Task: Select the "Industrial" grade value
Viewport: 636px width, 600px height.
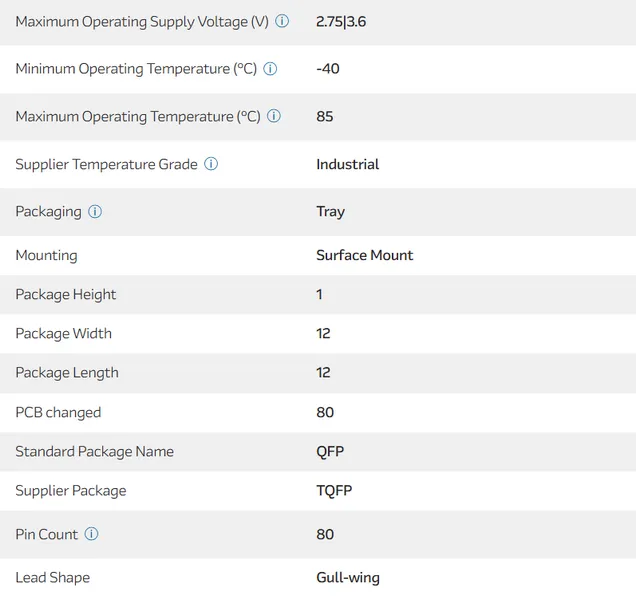Action: 347,164
